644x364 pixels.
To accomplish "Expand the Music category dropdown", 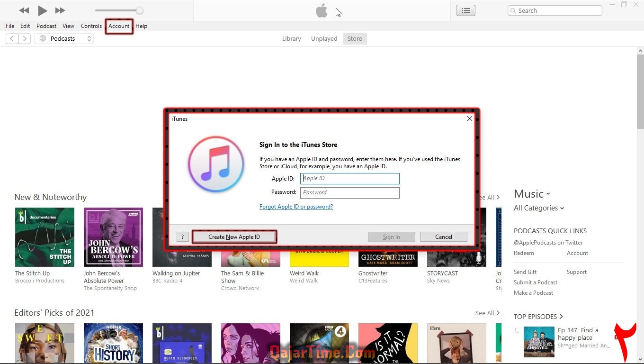I will [532, 194].
